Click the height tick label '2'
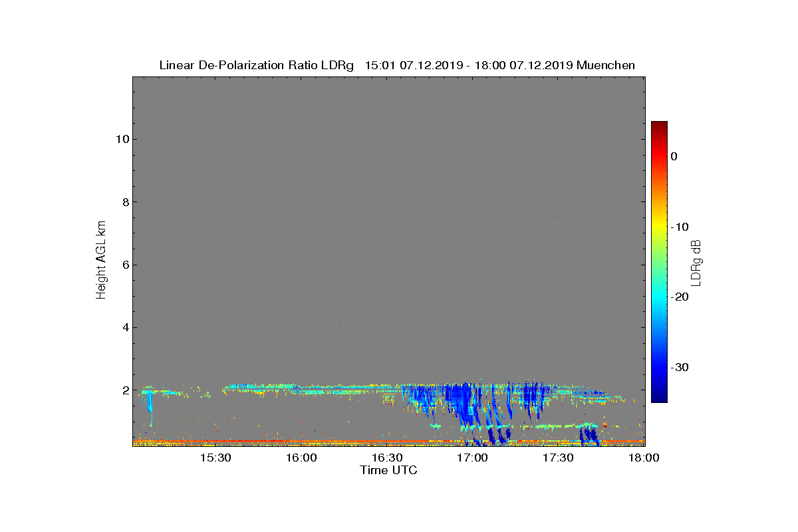 [x=125, y=390]
